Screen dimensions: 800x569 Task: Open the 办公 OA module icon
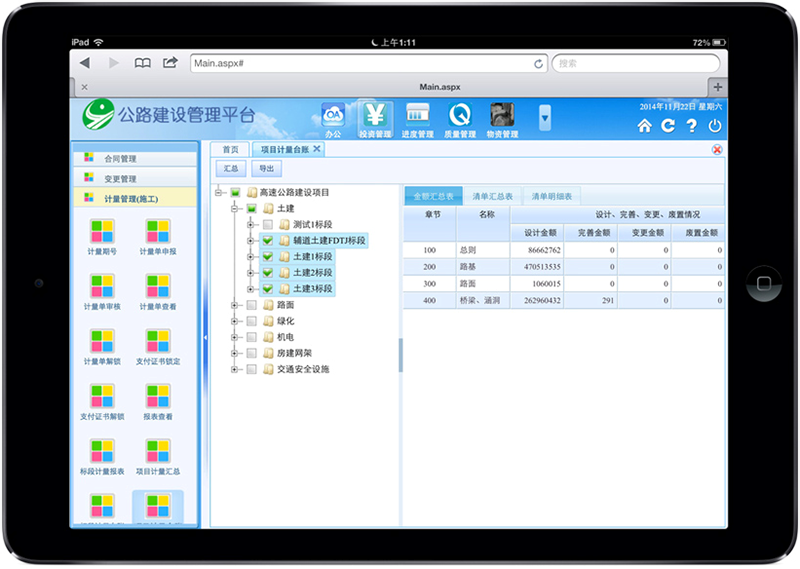click(x=333, y=119)
